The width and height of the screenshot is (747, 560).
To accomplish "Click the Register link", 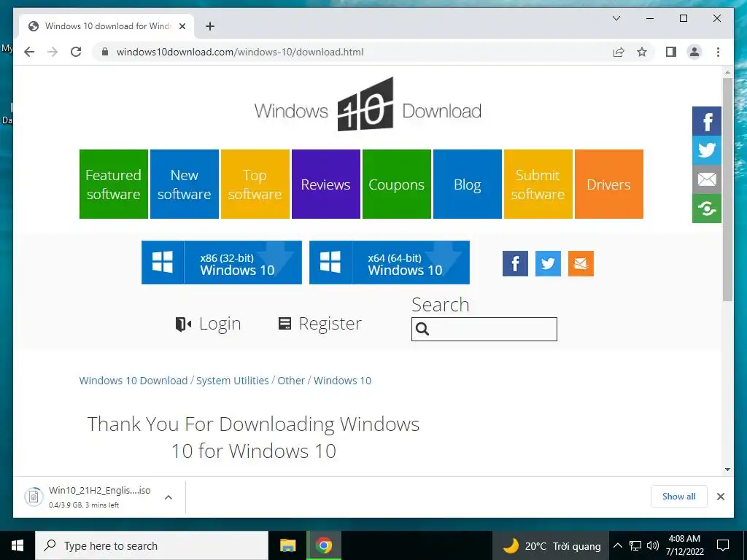I will [x=320, y=324].
